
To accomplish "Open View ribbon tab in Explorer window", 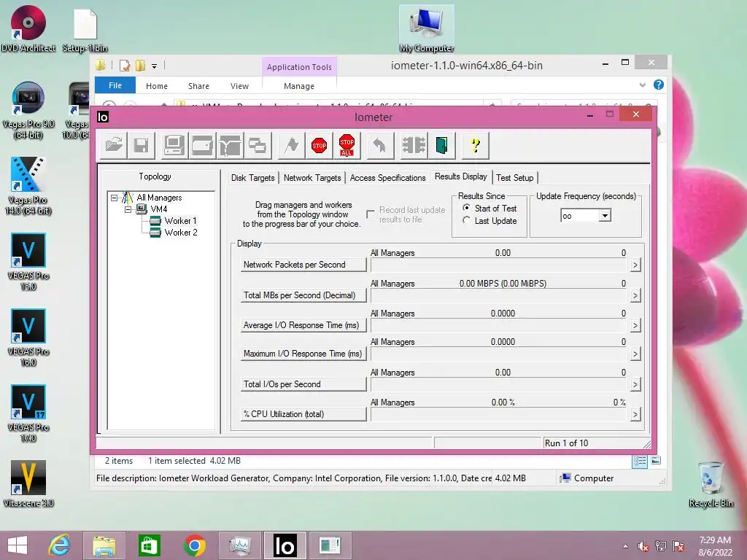I will [239, 86].
